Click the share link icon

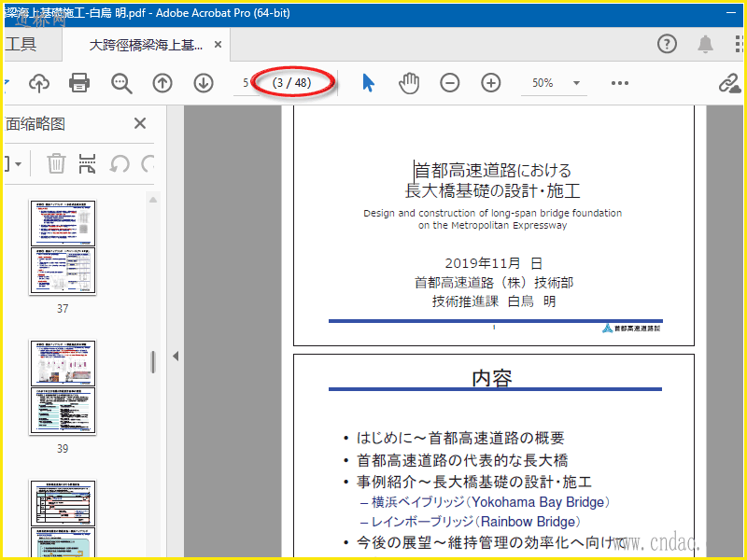pyautogui.click(x=729, y=83)
